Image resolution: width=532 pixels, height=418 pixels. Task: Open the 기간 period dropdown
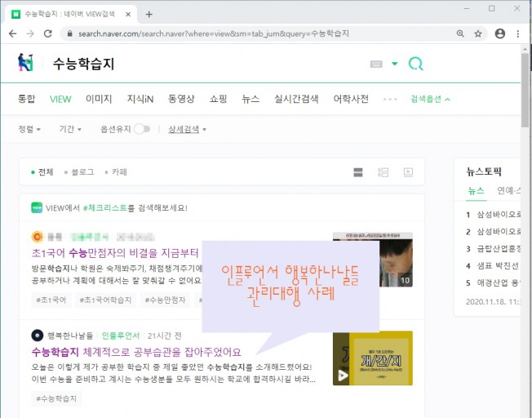(70, 129)
